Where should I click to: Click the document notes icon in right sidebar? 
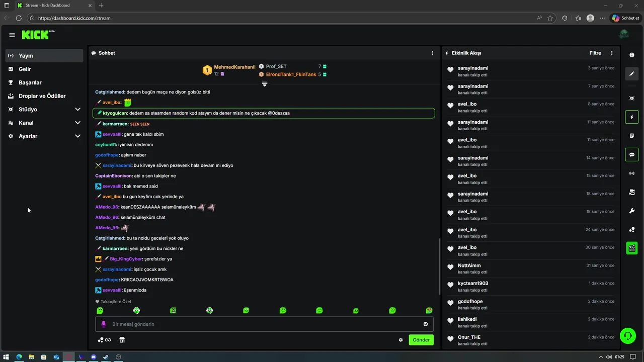pyautogui.click(x=632, y=136)
